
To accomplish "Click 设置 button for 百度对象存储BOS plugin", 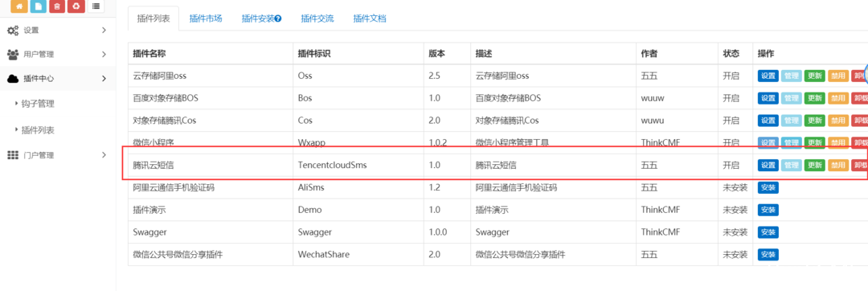I will click(768, 98).
